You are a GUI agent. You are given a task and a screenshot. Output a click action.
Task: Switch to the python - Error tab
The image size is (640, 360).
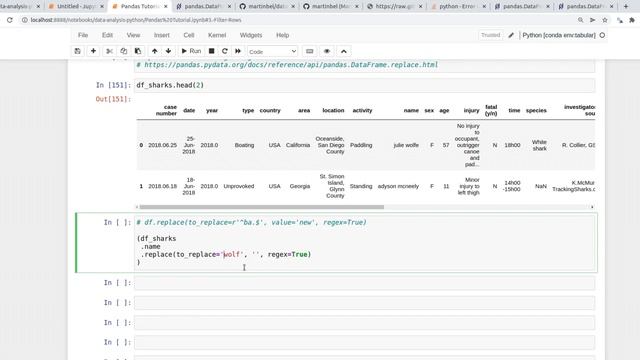[x=457, y=6]
